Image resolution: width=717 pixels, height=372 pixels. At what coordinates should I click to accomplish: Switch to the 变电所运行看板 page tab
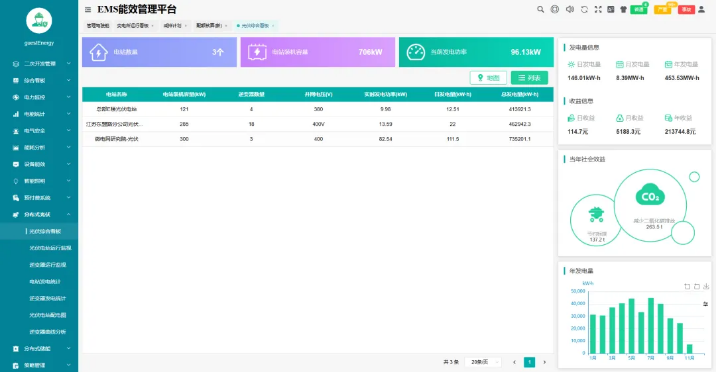coord(135,26)
